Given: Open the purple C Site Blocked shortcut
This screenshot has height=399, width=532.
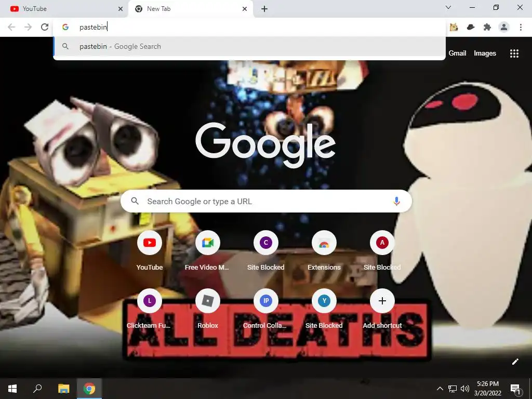Looking at the screenshot, I should (x=266, y=251).
